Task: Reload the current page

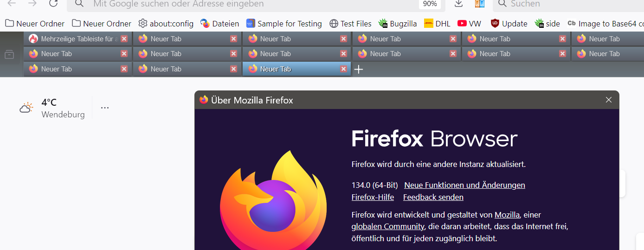Action: 53,4
